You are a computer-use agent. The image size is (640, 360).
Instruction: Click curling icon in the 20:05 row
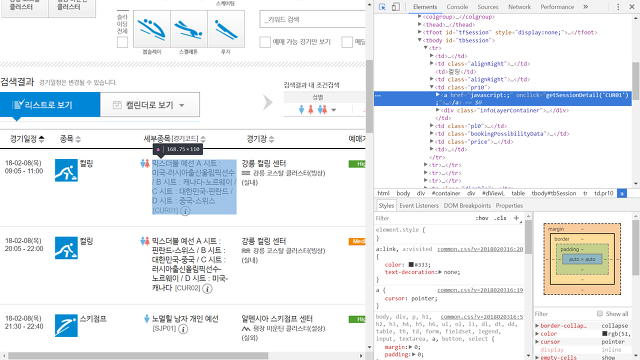(66, 248)
